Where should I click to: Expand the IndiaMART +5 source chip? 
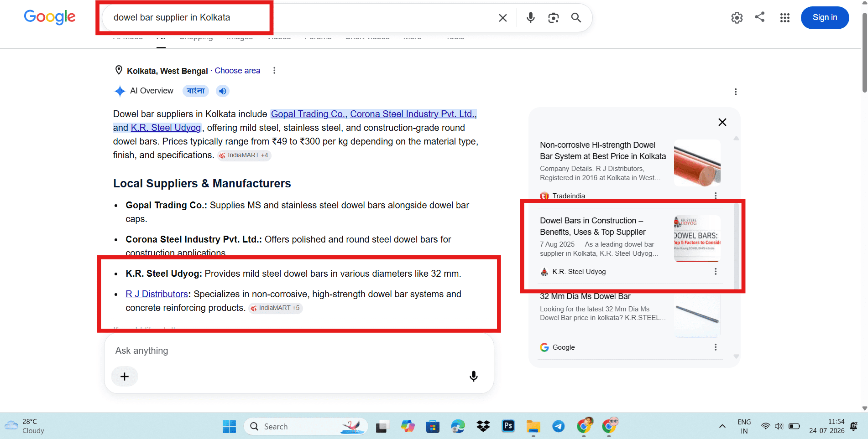276,308
